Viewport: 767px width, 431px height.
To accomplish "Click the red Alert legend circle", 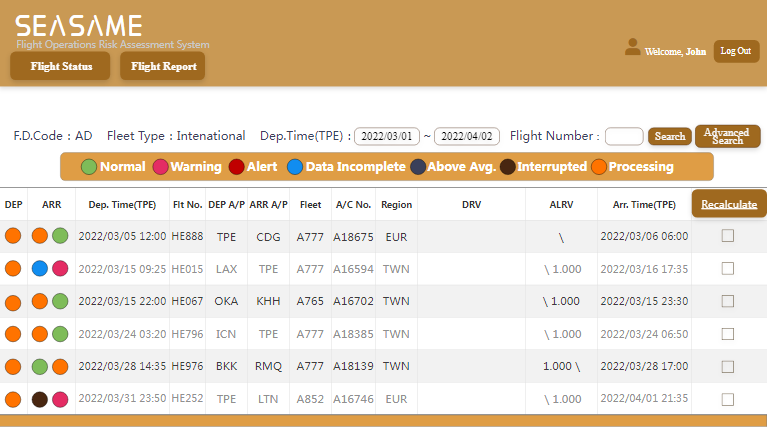I will (x=237, y=167).
